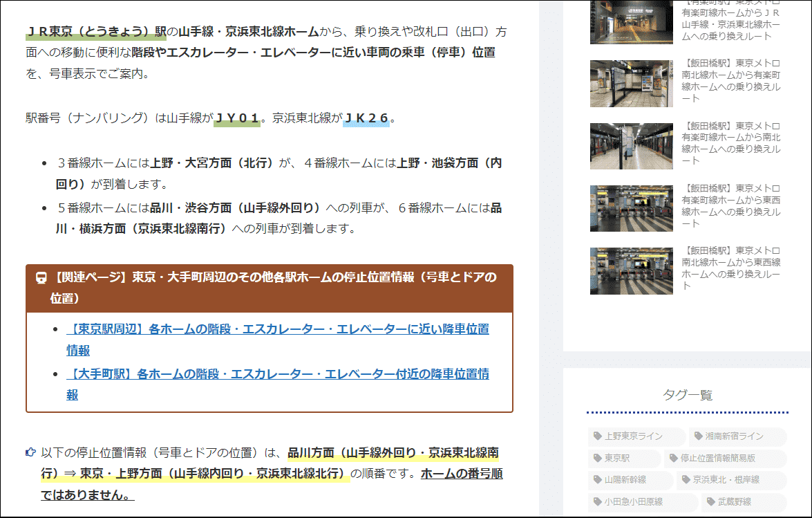This screenshot has width=812, height=518.
Task: Click the tag icon next to 東京駅
Action: (x=596, y=459)
